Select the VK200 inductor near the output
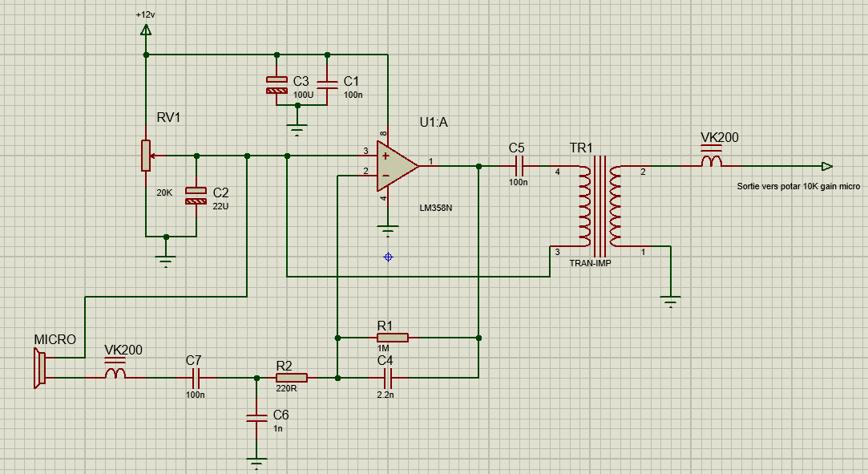This screenshot has width=868, height=474. [x=711, y=163]
